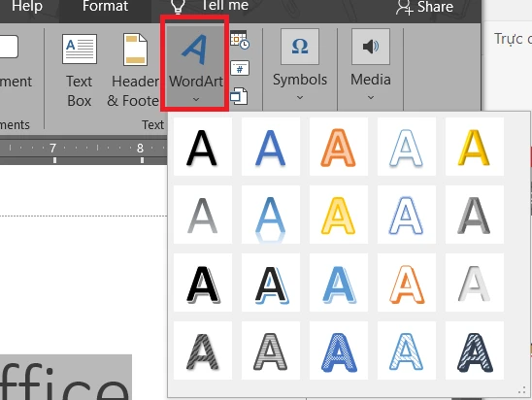
Task: Select the orange outlined WordArt style
Action: coord(407,283)
